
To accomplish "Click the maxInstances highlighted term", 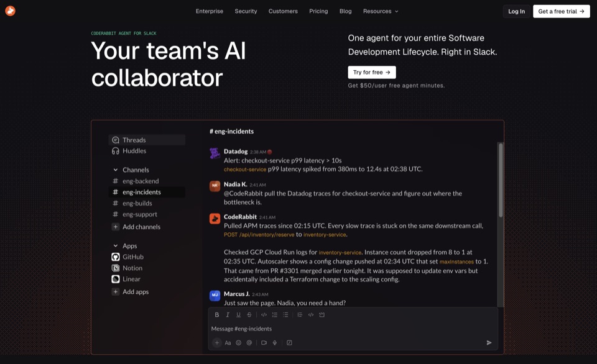I will (x=456, y=262).
